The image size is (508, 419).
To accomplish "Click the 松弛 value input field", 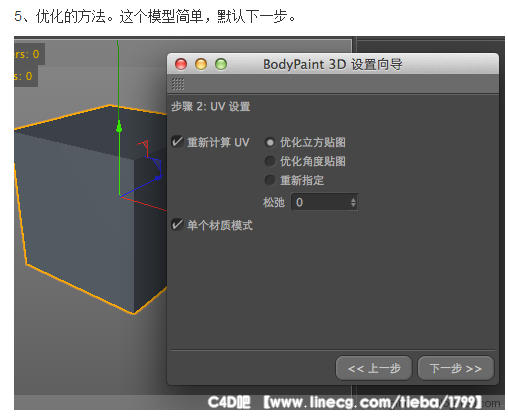I will pyautogui.click(x=324, y=202).
